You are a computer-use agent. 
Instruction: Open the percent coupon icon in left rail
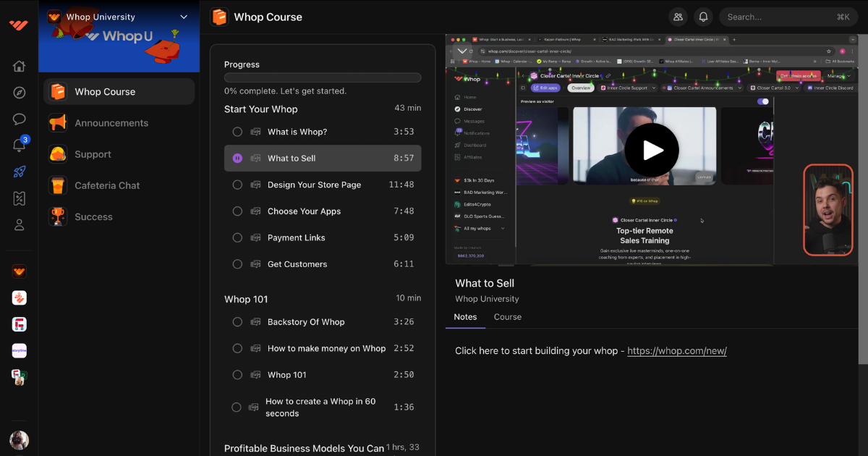tap(19, 198)
